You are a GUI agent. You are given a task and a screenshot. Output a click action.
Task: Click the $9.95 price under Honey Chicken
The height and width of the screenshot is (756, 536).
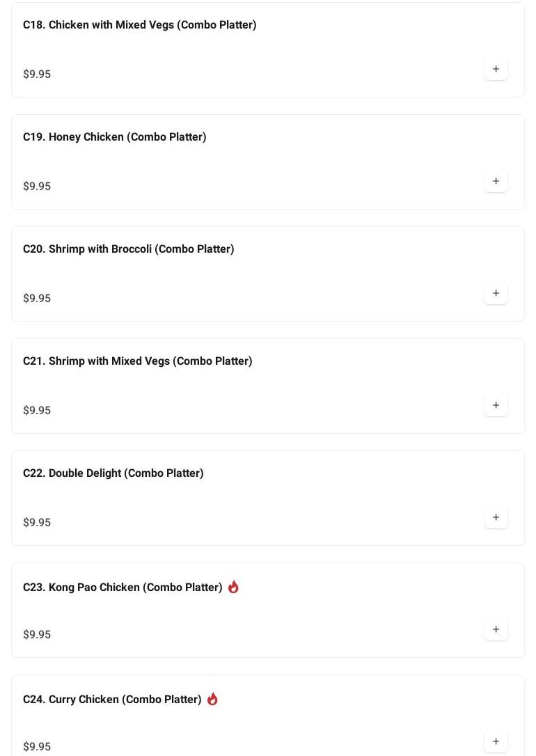point(37,187)
